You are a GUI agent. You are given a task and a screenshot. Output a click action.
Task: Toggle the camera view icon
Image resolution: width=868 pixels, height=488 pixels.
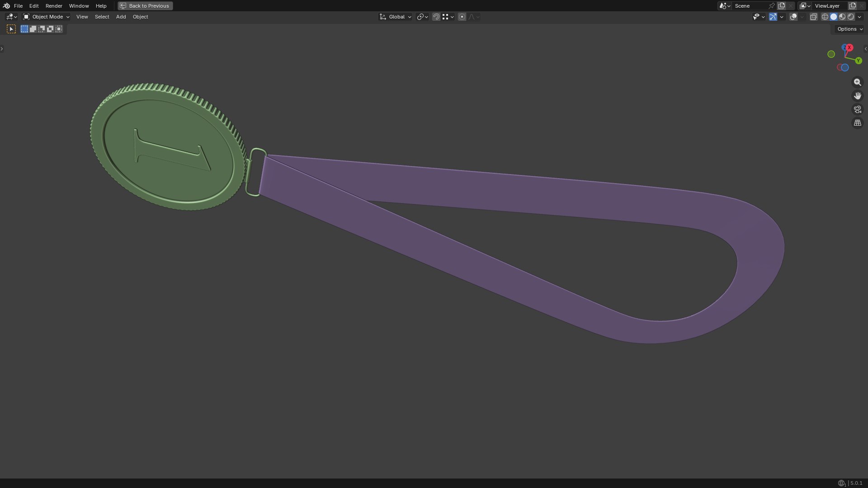tap(857, 109)
